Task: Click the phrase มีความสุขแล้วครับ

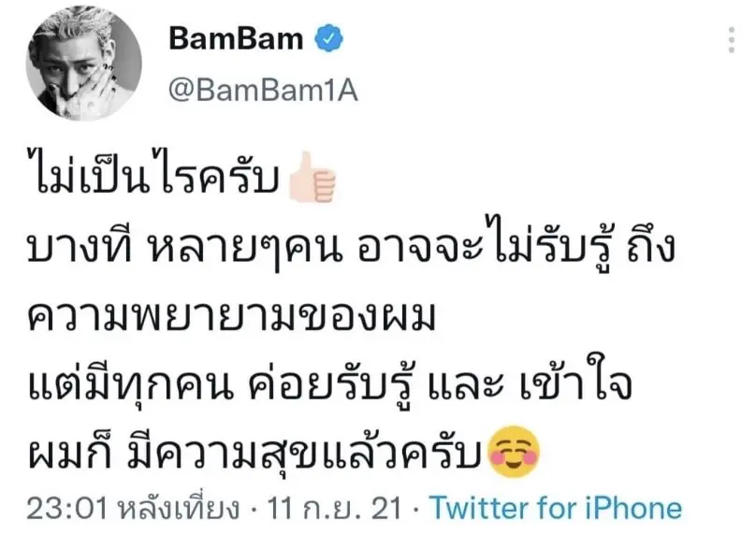Action: coord(305,453)
